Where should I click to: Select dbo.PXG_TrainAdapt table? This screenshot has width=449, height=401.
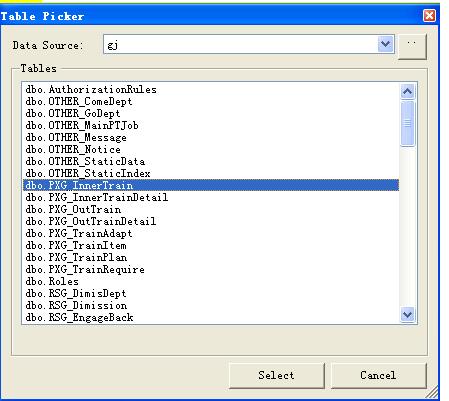[x=211, y=233]
